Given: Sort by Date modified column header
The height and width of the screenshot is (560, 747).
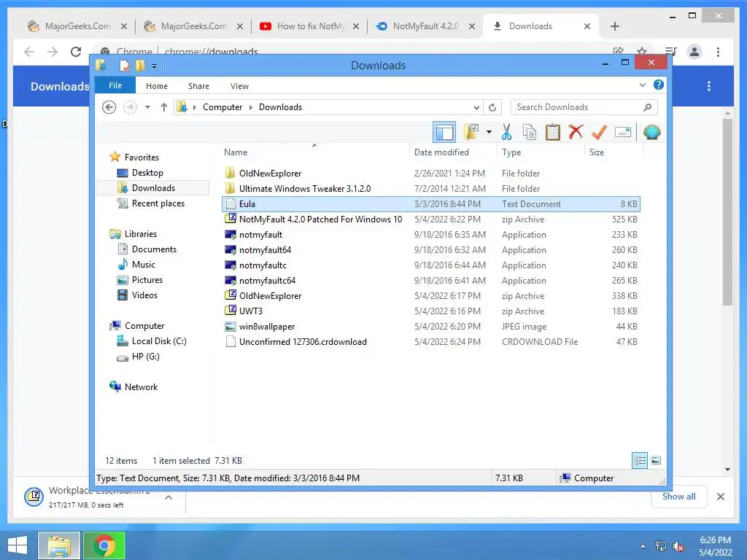Looking at the screenshot, I should 452,152.
